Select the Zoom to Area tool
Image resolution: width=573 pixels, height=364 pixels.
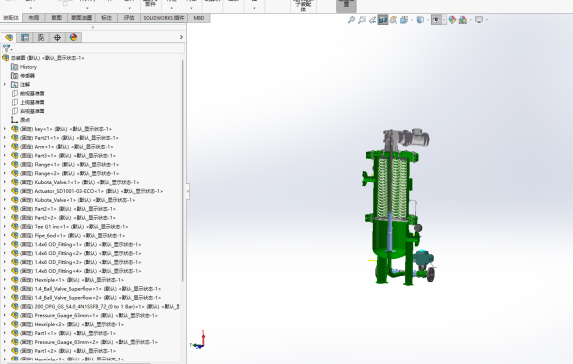click(x=362, y=20)
